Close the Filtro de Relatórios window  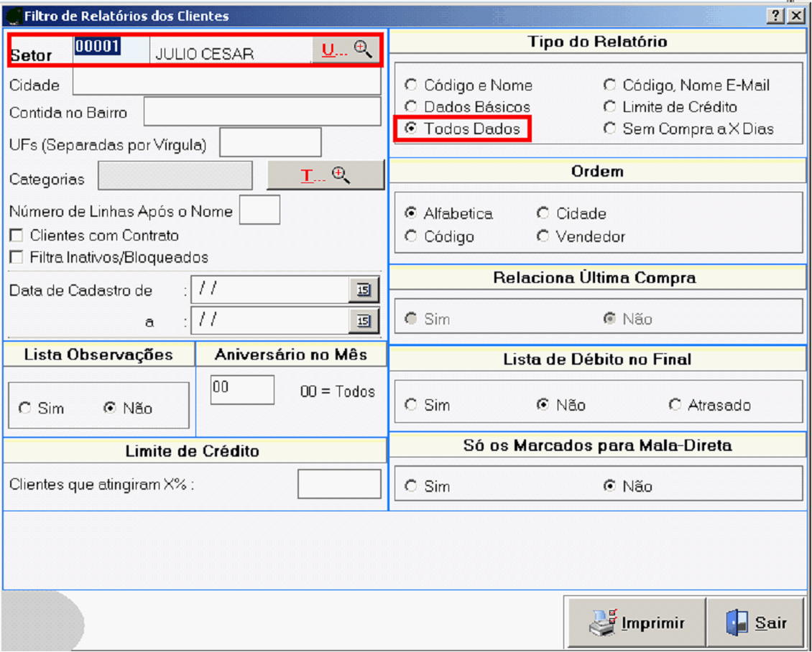pos(795,16)
